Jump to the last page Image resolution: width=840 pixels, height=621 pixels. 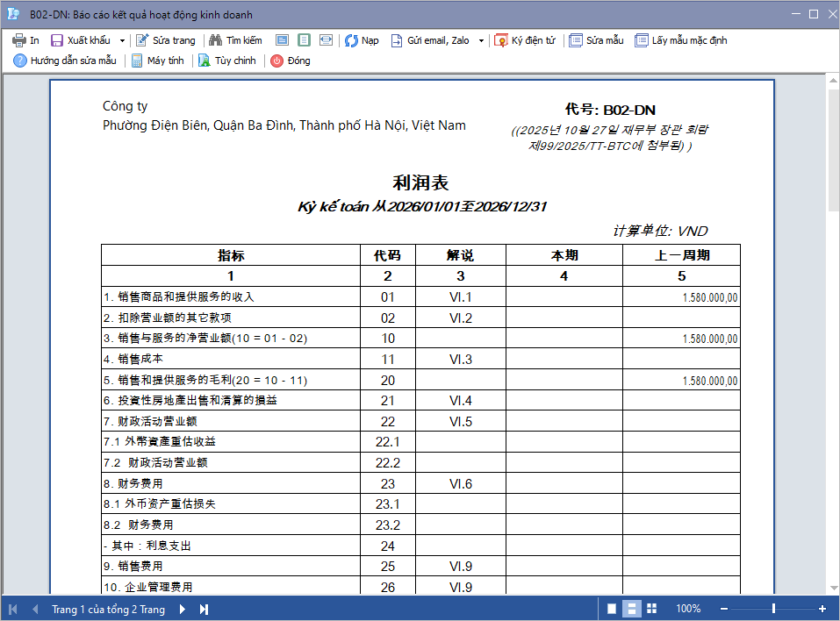pyautogui.click(x=204, y=609)
